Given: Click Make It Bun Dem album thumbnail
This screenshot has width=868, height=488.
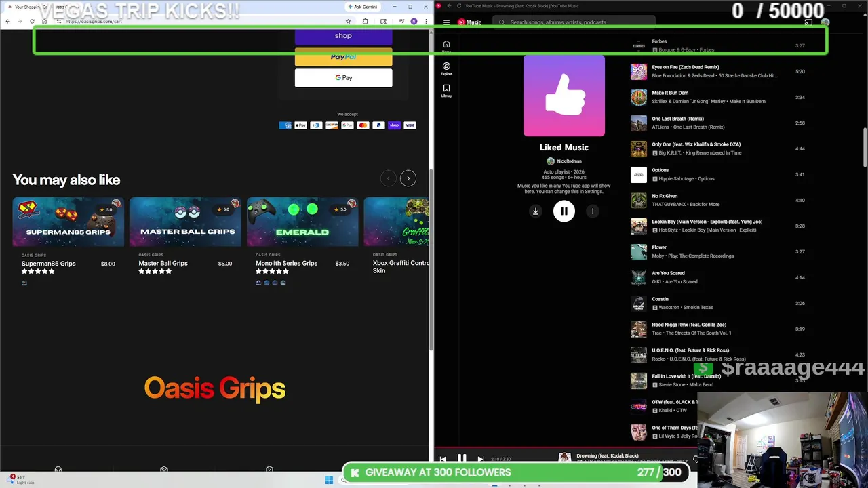Looking at the screenshot, I should 639,97.
